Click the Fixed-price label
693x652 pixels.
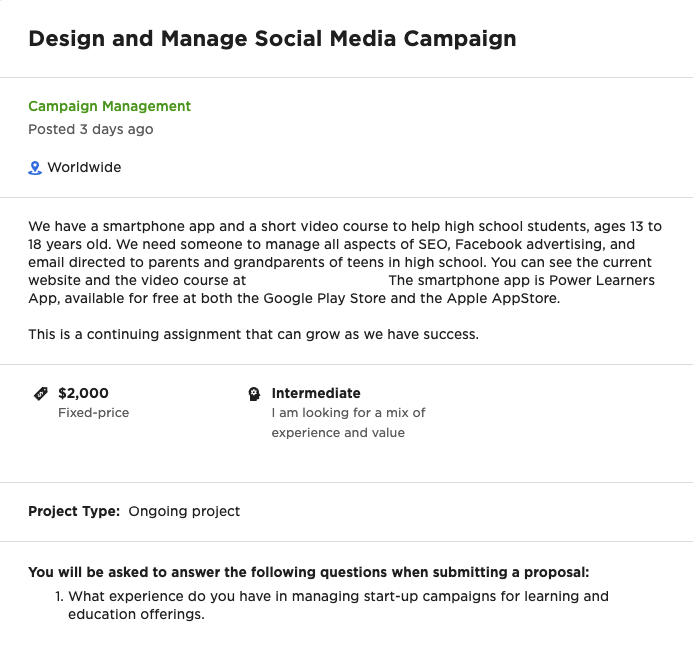pyautogui.click(x=94, y=413)
